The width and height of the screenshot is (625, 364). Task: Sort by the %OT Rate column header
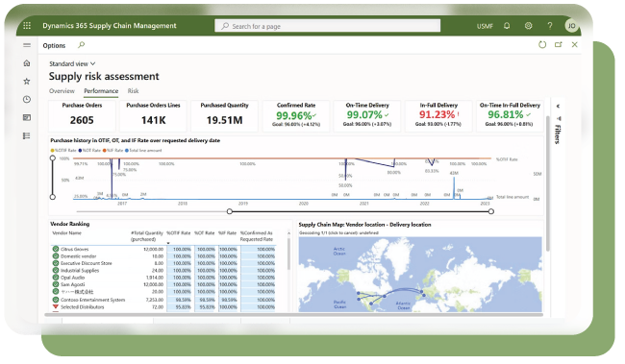tap(205, 233)
